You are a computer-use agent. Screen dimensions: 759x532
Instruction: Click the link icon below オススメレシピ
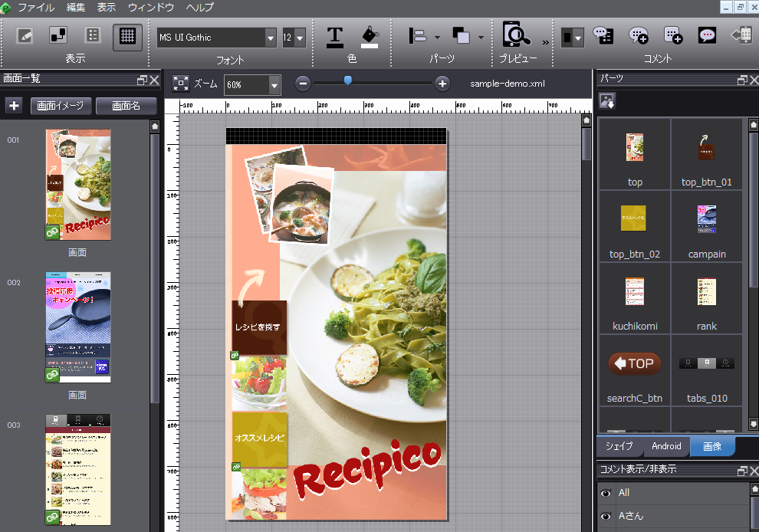236,467
